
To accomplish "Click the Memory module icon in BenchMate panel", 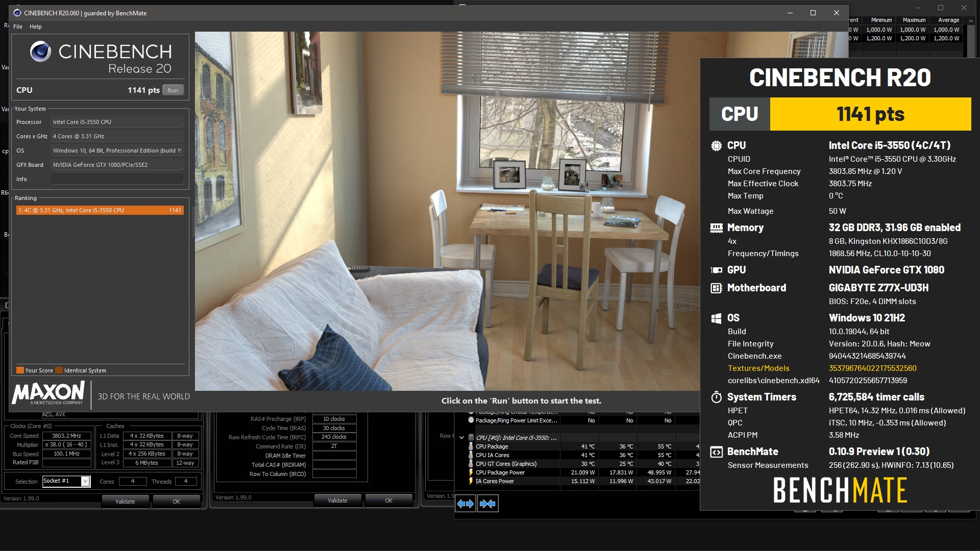I will 716,228.
